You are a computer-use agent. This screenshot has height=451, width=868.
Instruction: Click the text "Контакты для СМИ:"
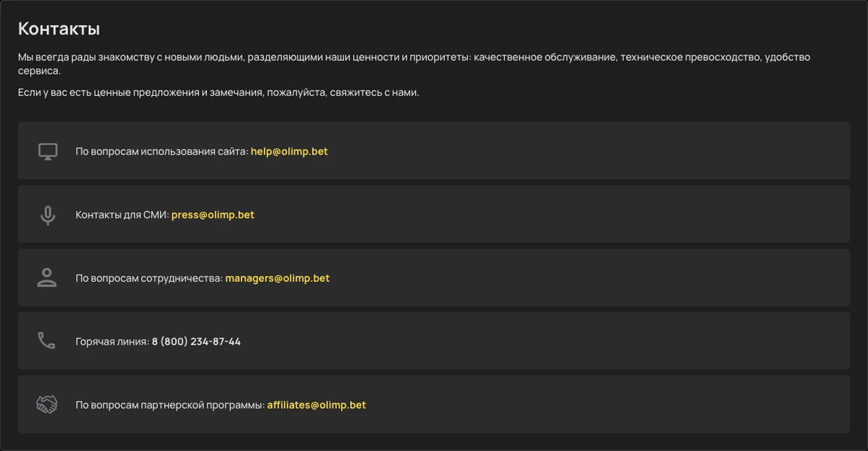point(122,215)
